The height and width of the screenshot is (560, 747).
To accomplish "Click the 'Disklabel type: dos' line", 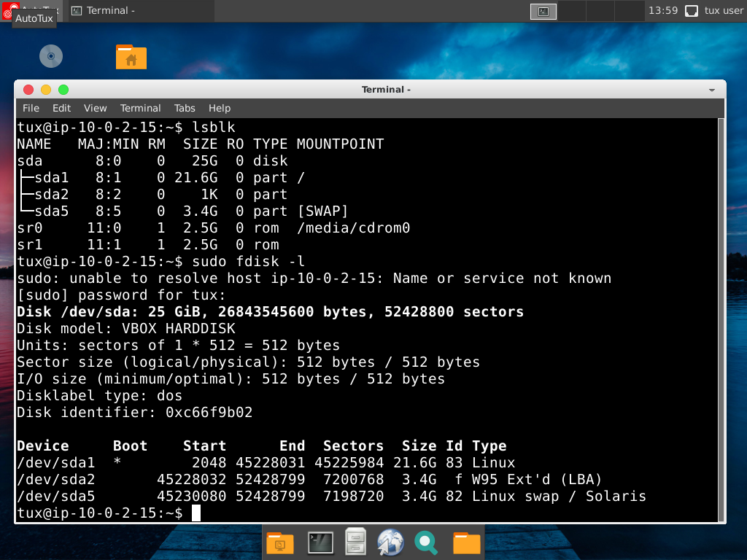I will [x=99, y=396].
